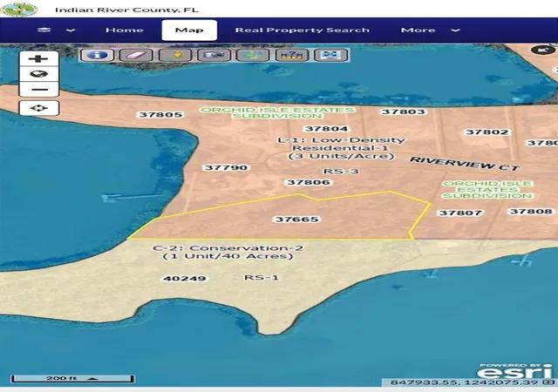Click parcel label 37805

[160, 114]
